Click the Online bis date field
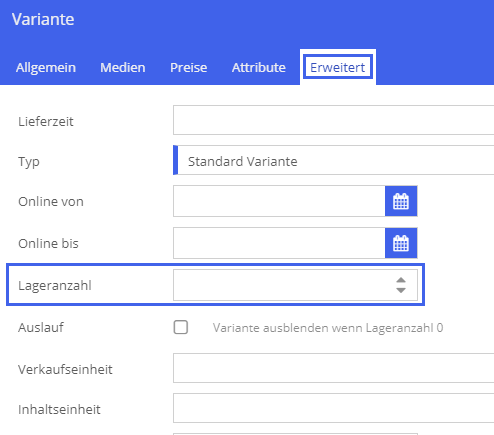 (x=279, y=243)
